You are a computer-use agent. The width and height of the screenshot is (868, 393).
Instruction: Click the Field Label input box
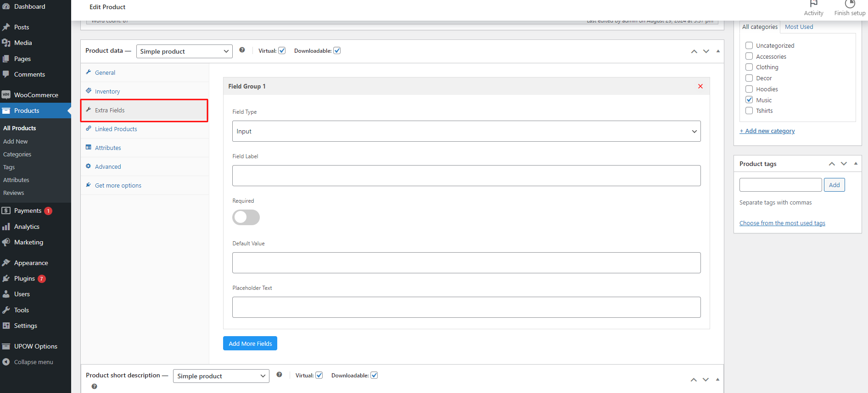point(466,176)
